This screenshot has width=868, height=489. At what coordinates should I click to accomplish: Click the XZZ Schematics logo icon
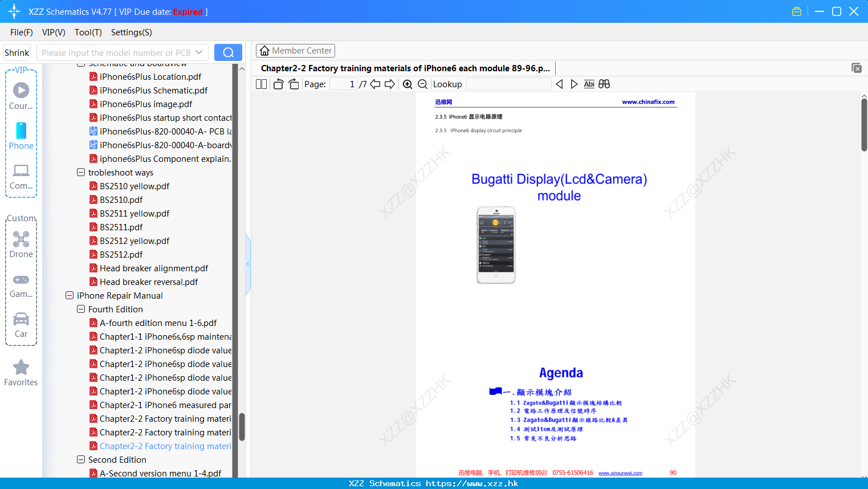click(14, 11)
